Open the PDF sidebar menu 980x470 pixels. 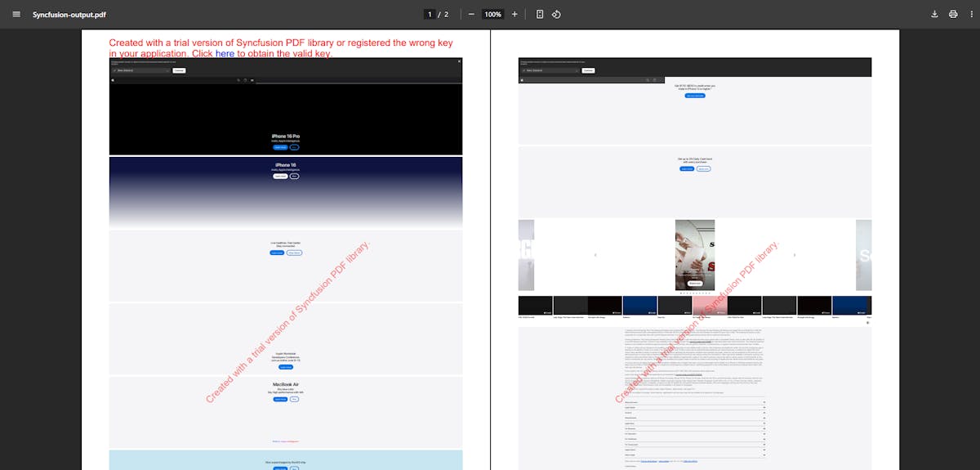16,14
